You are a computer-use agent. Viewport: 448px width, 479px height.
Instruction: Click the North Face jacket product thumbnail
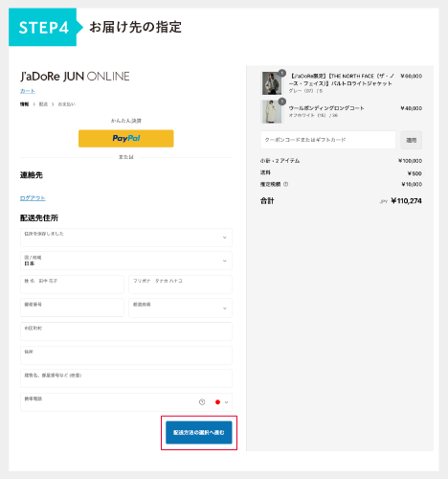click(x=272, y=83)
